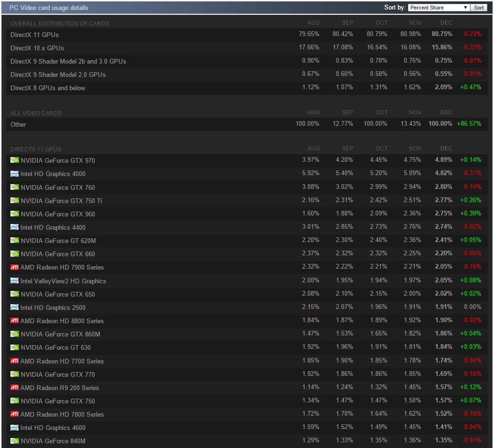
Task: Click the PC Video card usage details header
Action: click(x=49, y=8)
